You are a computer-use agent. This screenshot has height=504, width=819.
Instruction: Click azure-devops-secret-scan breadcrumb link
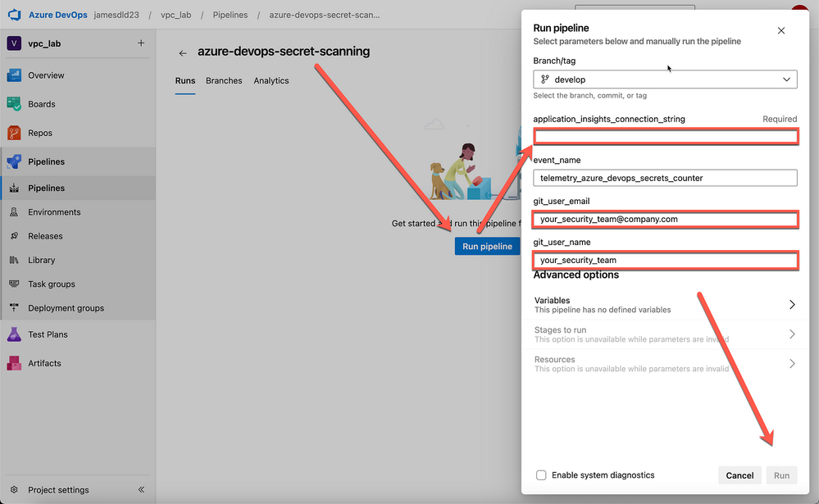tap(325, 15)
